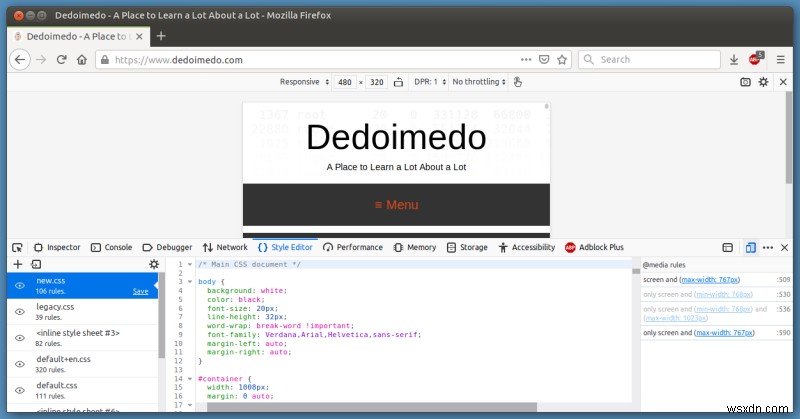Activate the element picker tool
Screen dimensions: 800x419
17,248
